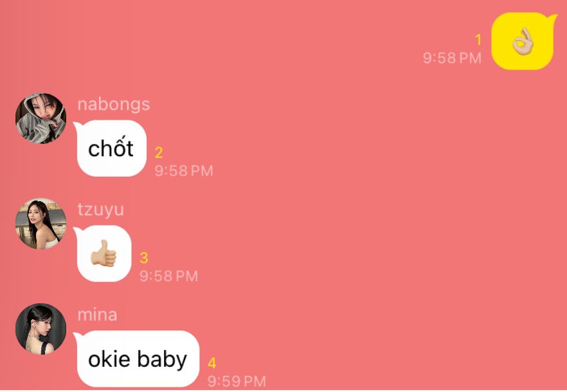Click unread count 1 beside yellow bubble
567x392 pixels.
478,40
